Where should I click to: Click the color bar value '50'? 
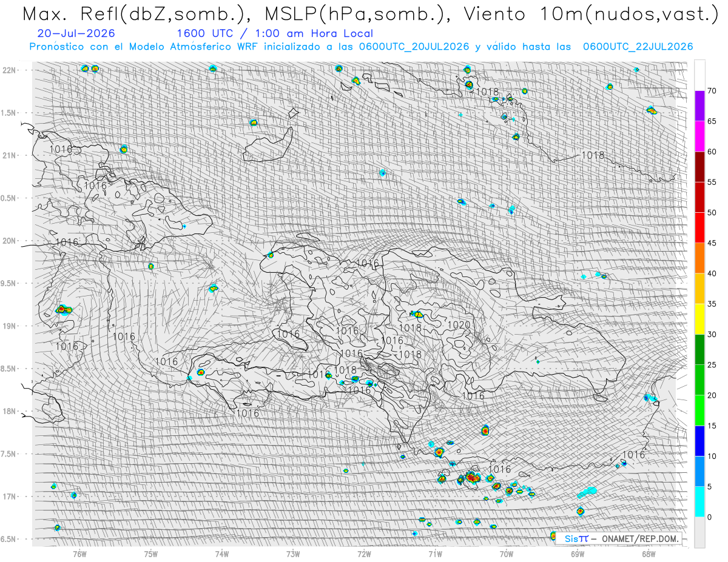pyautogui.click(x=712, y=213)
